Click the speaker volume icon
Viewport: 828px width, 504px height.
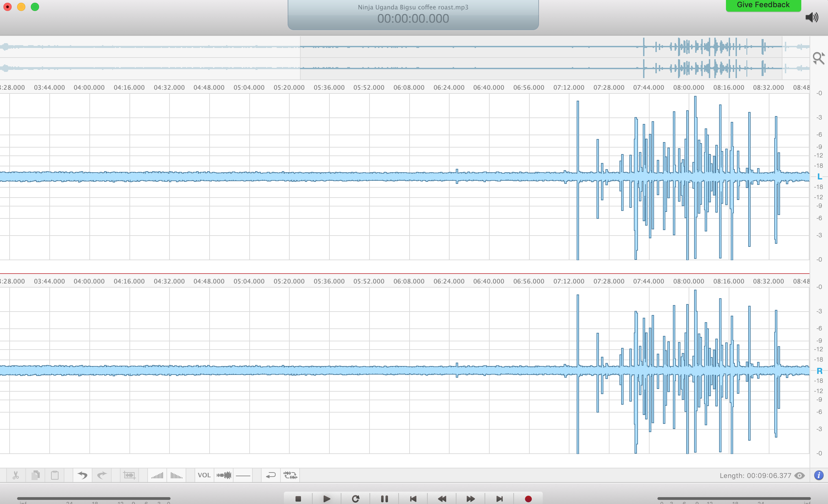click(x=812, y=17)
